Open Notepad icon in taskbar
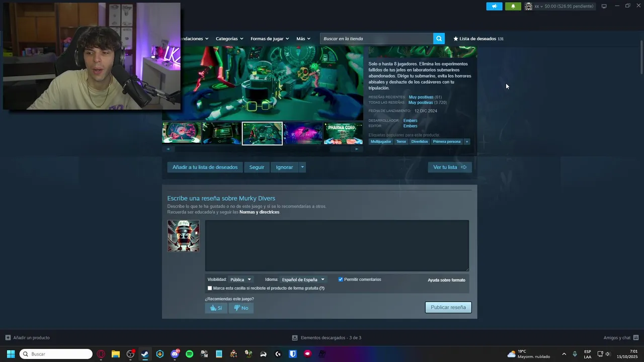Screen dimensions: 644x362 pyautogui.click(x=219, y=354)
